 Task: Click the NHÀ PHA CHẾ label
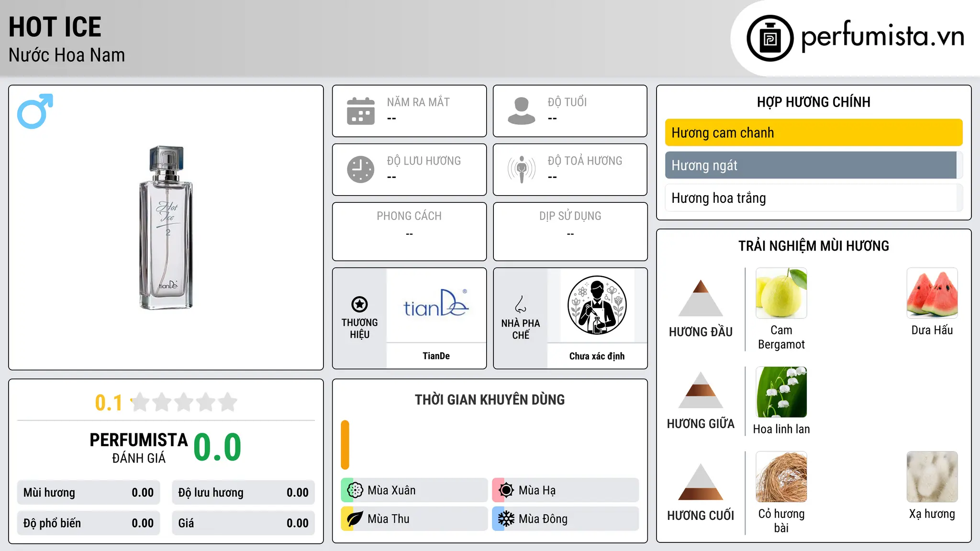pos(521,329)
